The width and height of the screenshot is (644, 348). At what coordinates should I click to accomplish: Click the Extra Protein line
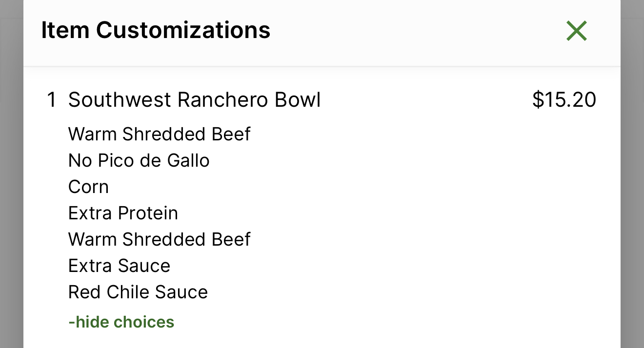pyautogui.click(x=123, y=213)
